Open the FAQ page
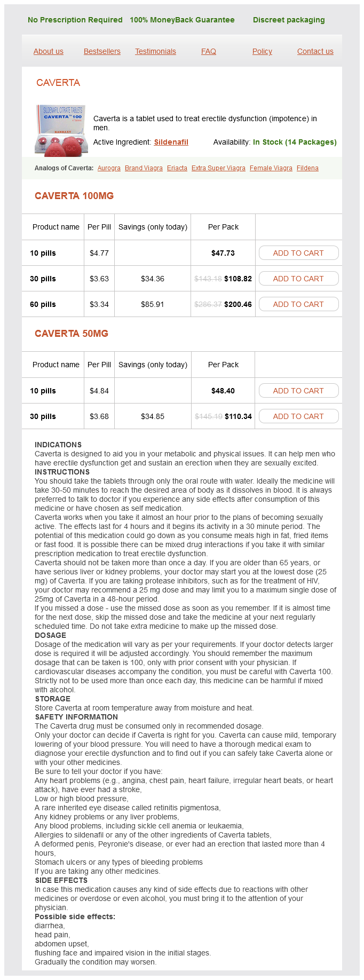364x980 pixels. [209, 51]
